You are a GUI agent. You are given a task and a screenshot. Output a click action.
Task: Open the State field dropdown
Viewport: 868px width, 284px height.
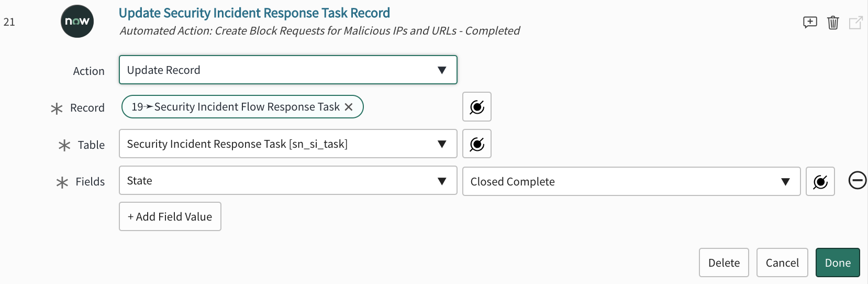pyautogui.click(x=288, y=181)
